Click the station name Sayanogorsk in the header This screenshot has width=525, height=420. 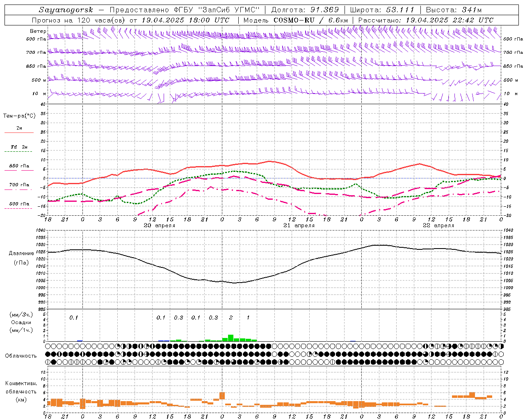point(66,10)
